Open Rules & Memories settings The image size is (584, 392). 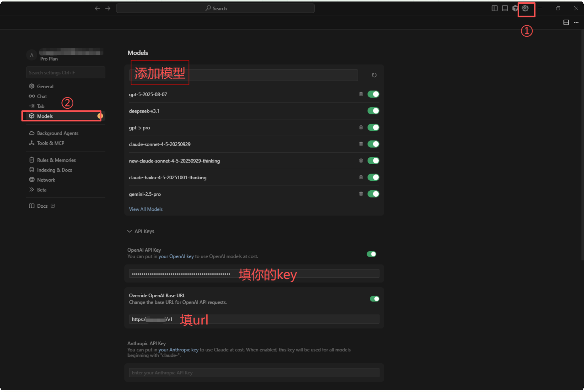56,160
